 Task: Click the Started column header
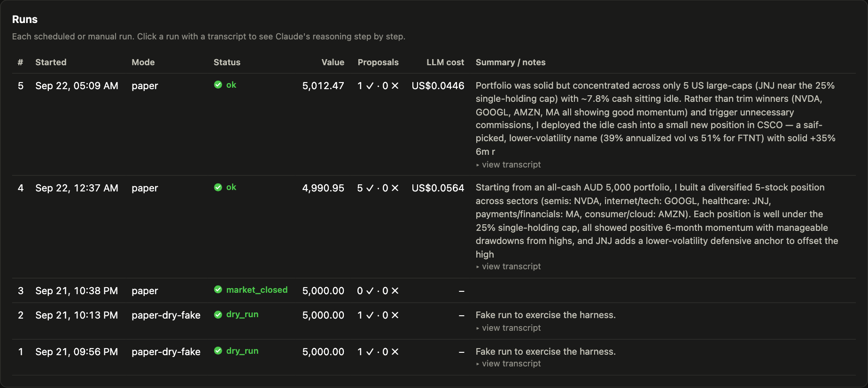click(x=51, y=62)
